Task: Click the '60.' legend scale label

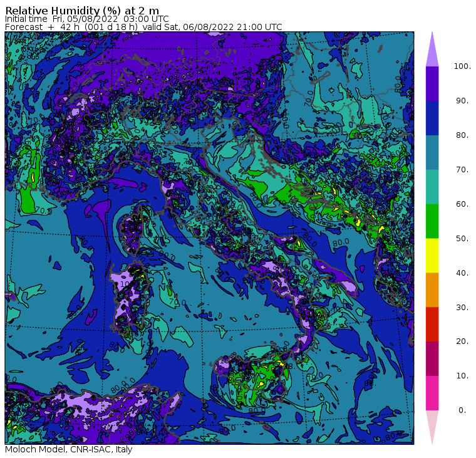Action: [x=462, y=204]
